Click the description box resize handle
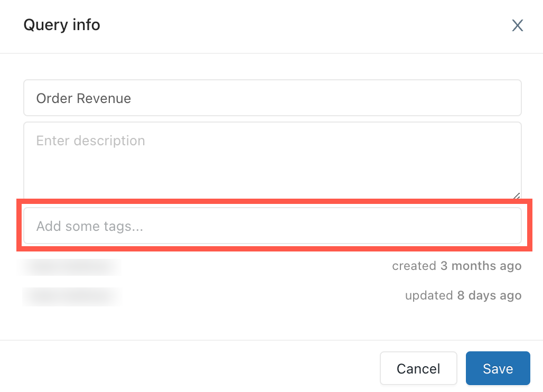This screenshot has height=392, width=543. coord(516,195)
